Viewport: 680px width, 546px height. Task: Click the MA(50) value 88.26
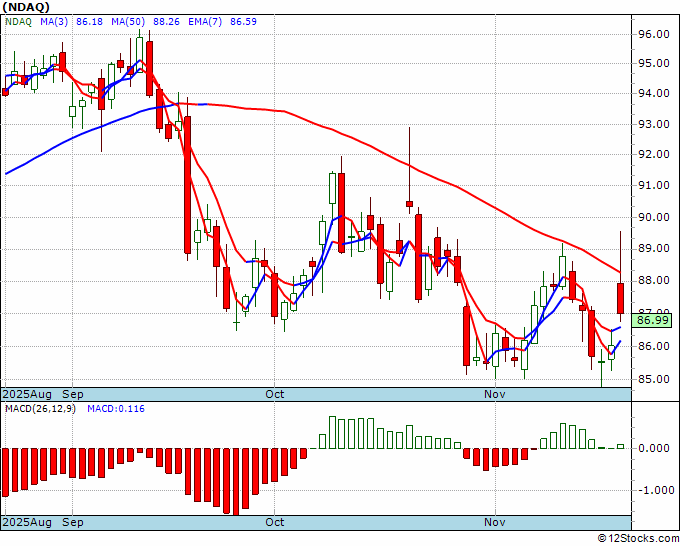pos(167,22)
